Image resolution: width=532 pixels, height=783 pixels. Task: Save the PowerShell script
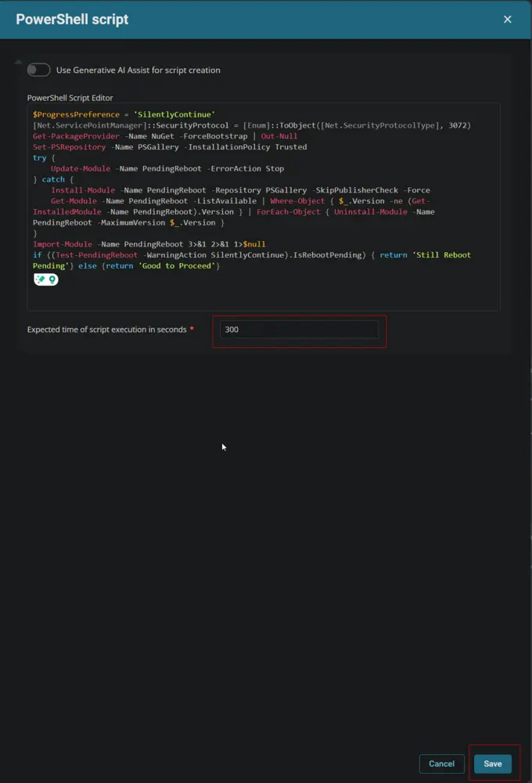pos(493,763)
